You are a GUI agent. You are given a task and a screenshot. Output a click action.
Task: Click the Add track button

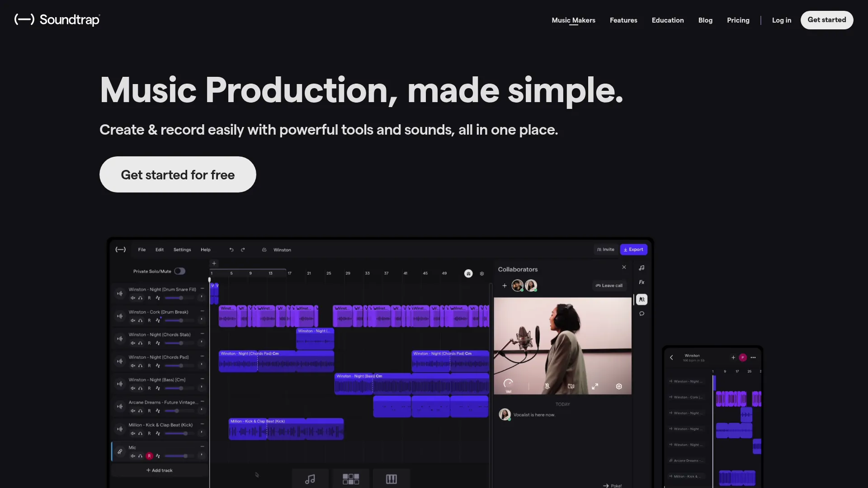[x=159, y=470]
